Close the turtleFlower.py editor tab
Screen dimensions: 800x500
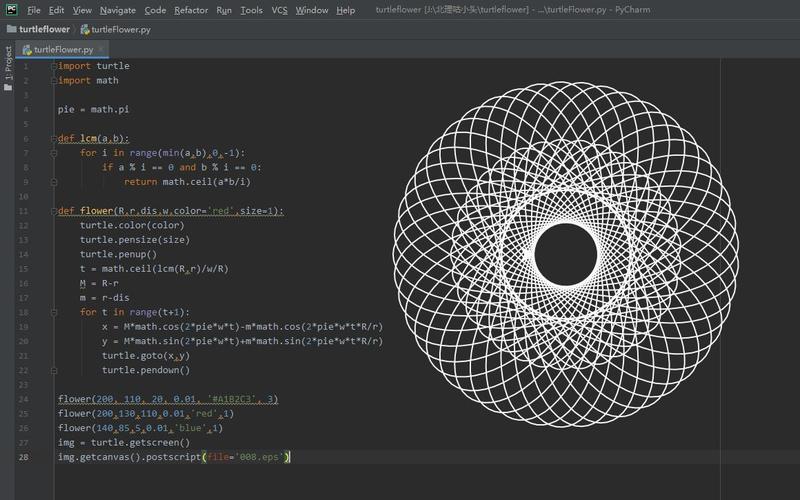click(101, 48)
